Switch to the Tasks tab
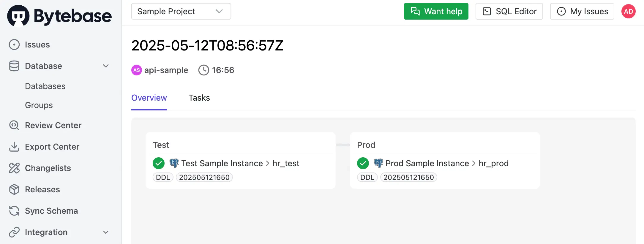Image resolution: width=644 pixels, height=244 pixels. pyautogui.click(x=199, y=98)
